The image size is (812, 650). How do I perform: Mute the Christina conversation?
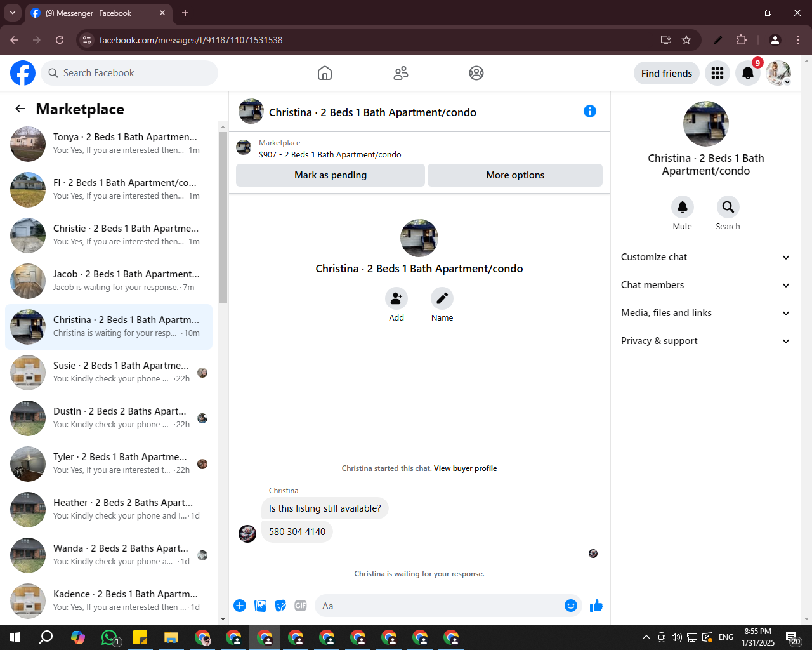tap(683, 207)
